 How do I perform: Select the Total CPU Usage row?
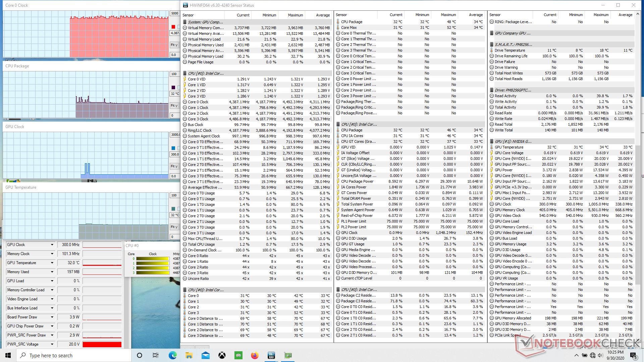click(257, 244)
